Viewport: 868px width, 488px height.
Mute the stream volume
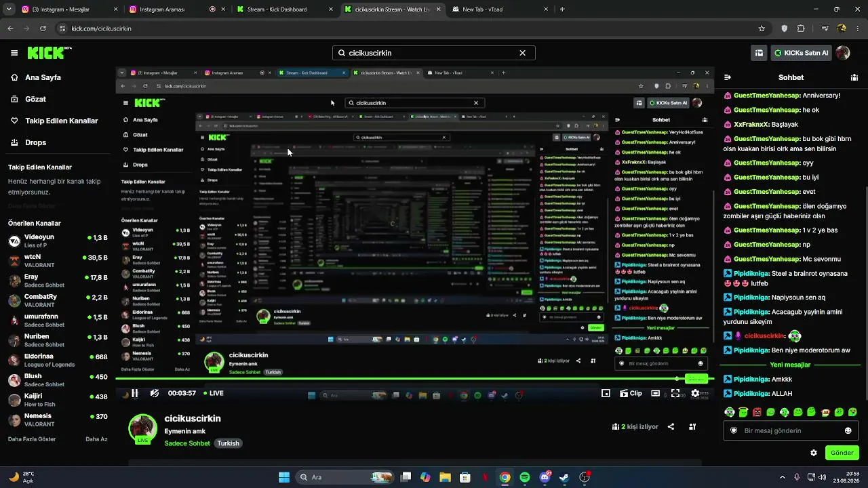tap(155, 393)
